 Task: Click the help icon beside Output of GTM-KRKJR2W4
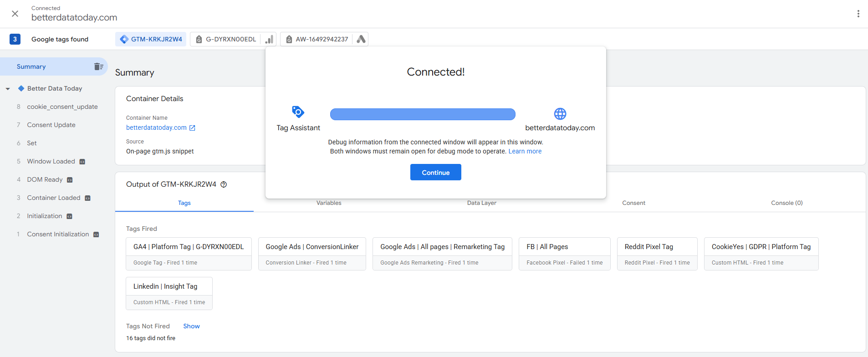[x=224, y=184]
